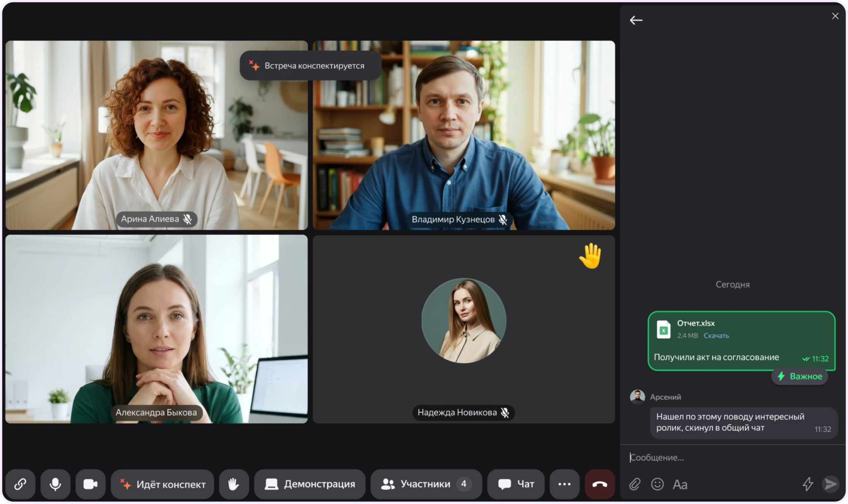The height and width of the screenshot is (504, 848).
Task: Open text formatting 'Aa' options
Action: [x=680, y=484]
